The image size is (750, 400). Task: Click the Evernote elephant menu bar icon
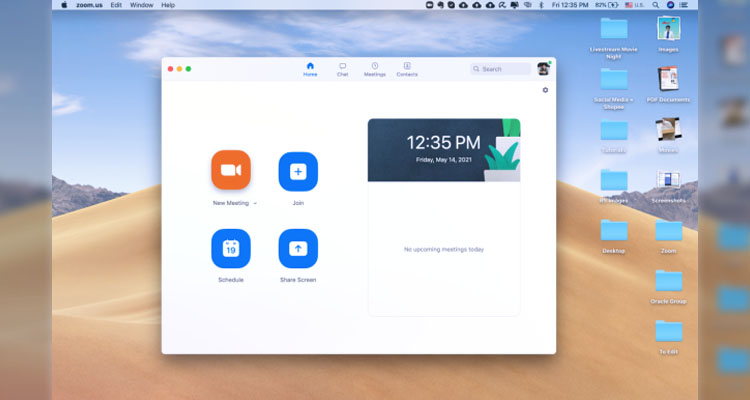pos(441,5)
